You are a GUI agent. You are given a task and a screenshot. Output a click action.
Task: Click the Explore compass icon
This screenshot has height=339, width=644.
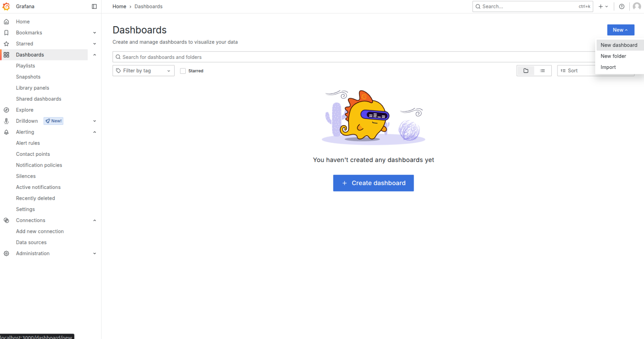[x=6, y=110]
